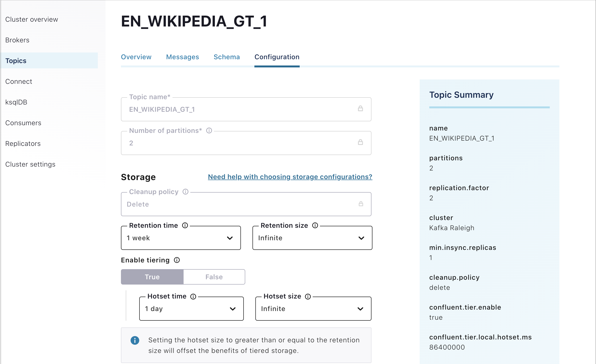Click the locked Cleanup policy field
This screenshot has width=596, height=364.
pos(246,204)
